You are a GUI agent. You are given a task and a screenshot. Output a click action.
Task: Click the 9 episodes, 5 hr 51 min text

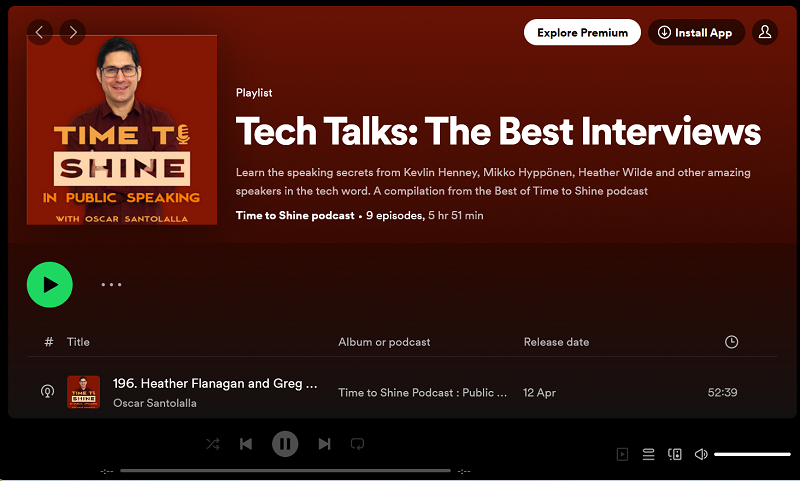pos(425,215)
